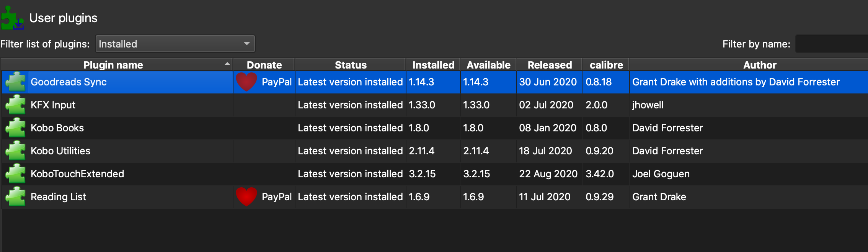Open the Reading List PayPal donate link
Image resolution: width=868 pixels, height=252 pixels.
276,197
